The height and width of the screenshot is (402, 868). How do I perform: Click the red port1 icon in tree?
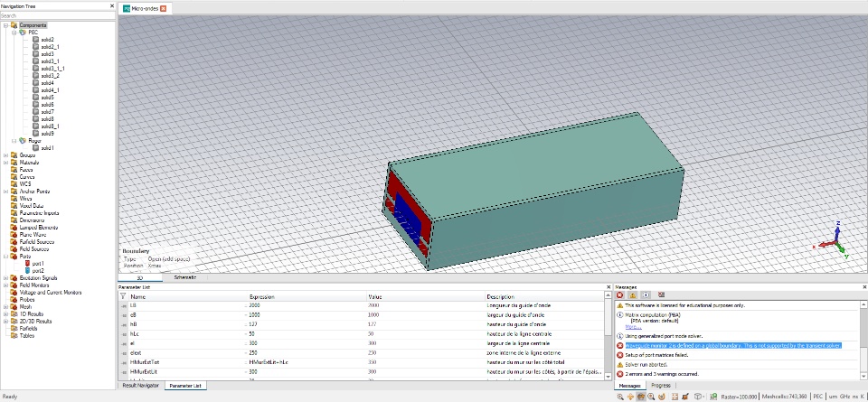click(x=27, y=264)
